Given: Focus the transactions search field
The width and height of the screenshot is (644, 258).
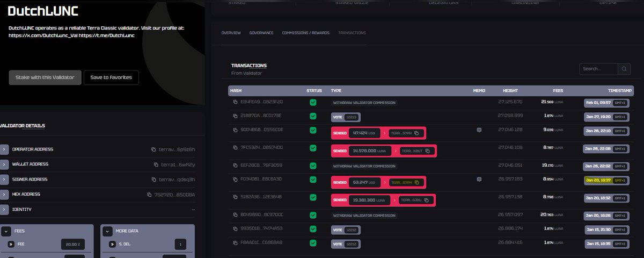Looking at the screenshot, I should click(599, 69).
